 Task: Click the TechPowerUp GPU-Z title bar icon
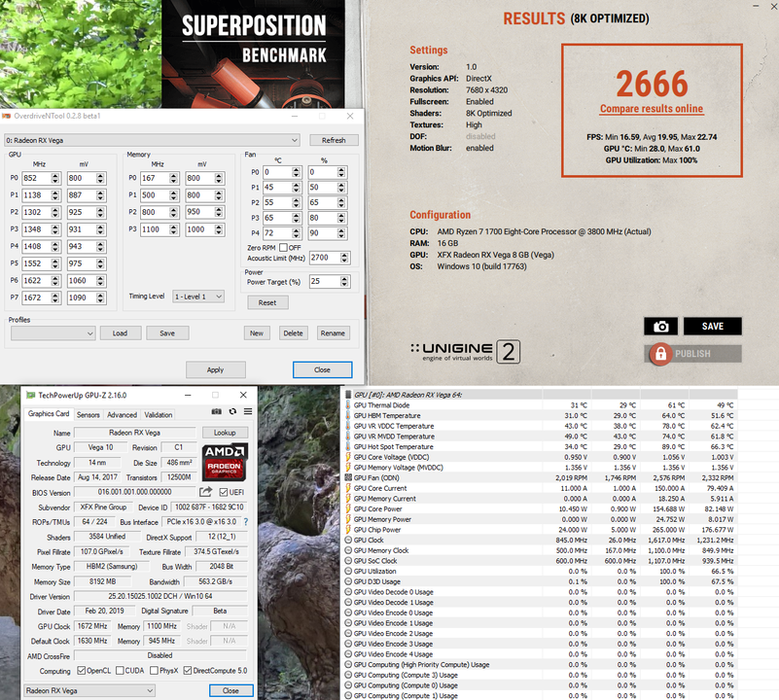pyautogui.click(x=31, y=395)
